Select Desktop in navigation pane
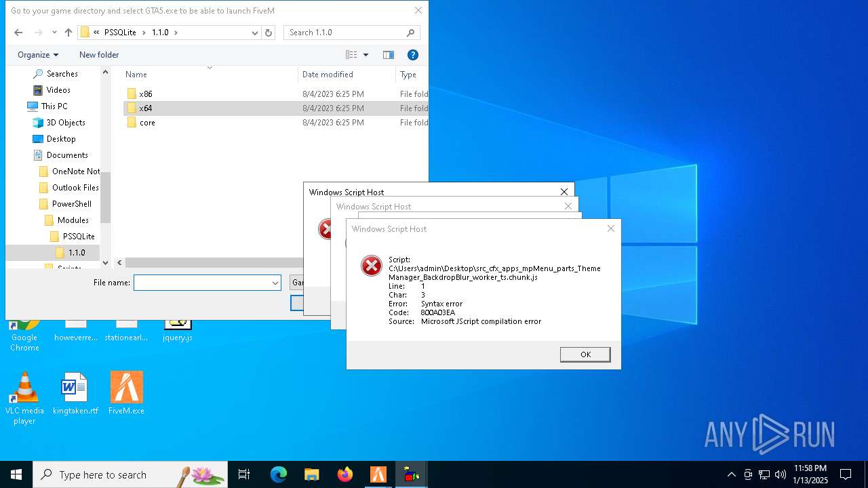The height and width of the screenshot is (488, 868). [x=61, y=139]
